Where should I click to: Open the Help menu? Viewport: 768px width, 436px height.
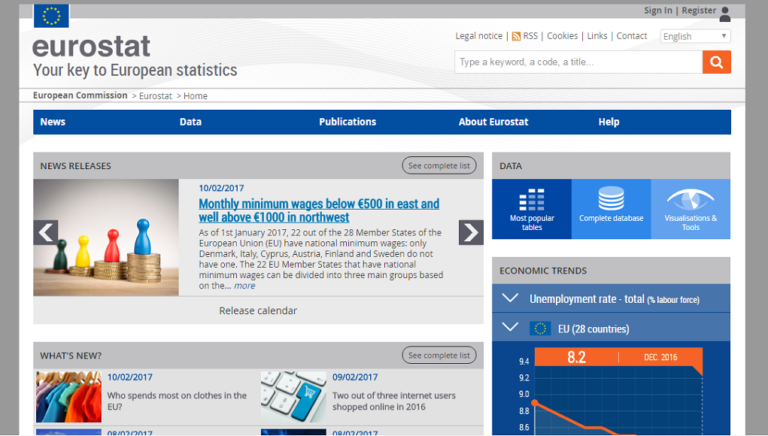pos(609,122)
